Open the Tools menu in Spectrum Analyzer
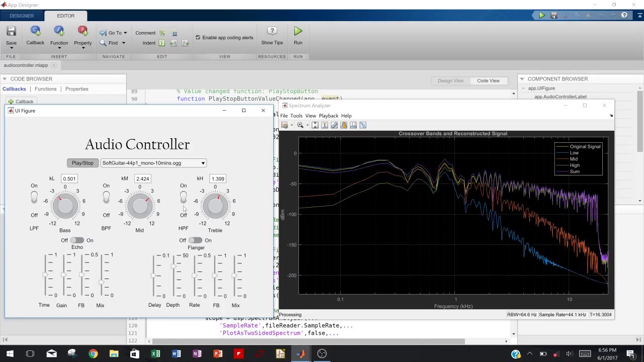This screenshot has height=362, width=644. click(x=296, y=116)
